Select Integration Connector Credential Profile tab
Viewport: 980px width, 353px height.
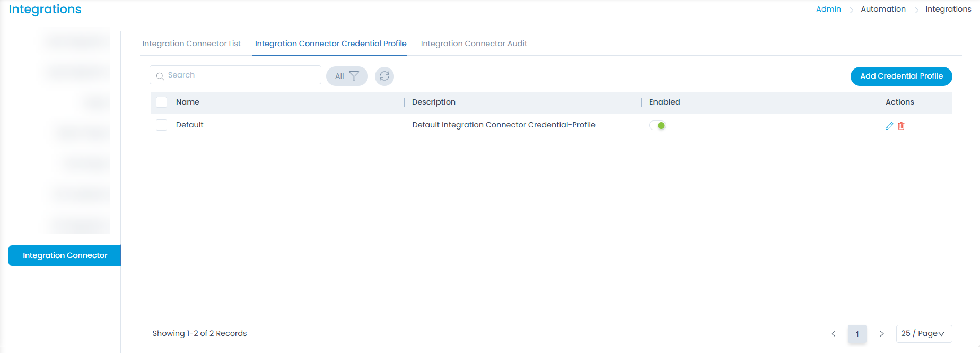330,44
